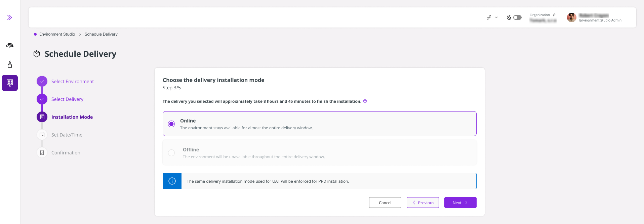Proceed with the Next button
The height and width of the screenshot is (224, 644).
(x=460, y=203)
